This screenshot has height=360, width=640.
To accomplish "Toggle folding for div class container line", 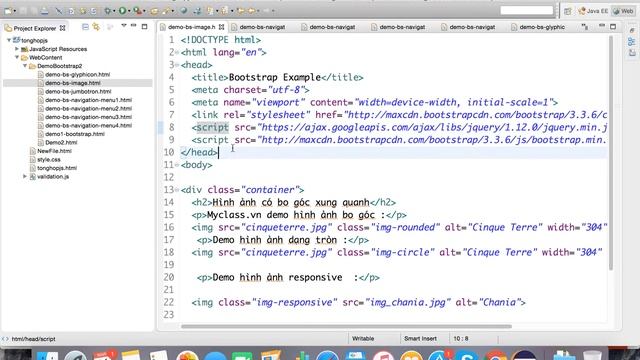I will [177, 190].
